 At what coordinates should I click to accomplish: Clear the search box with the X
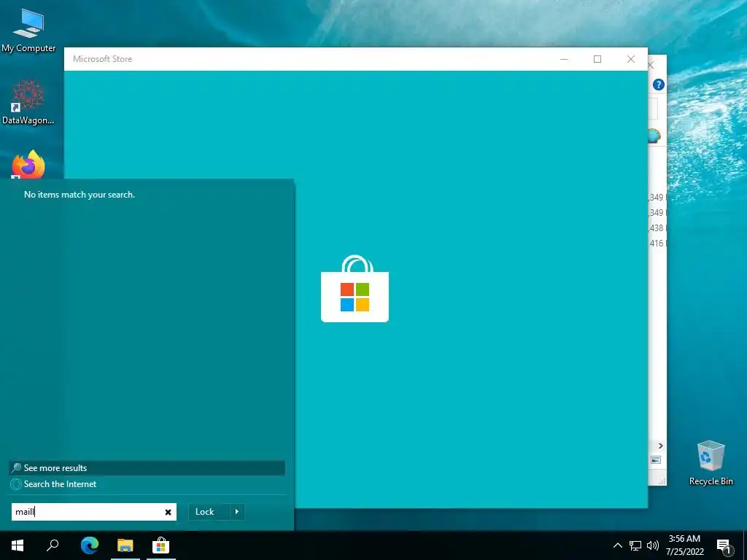tap(169, 513)
